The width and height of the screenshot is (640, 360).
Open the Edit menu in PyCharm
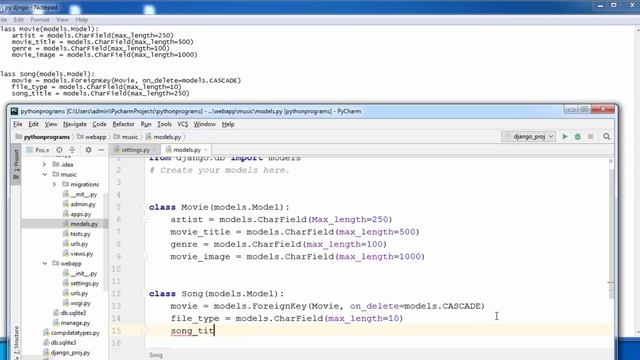(x=33, y=124)
